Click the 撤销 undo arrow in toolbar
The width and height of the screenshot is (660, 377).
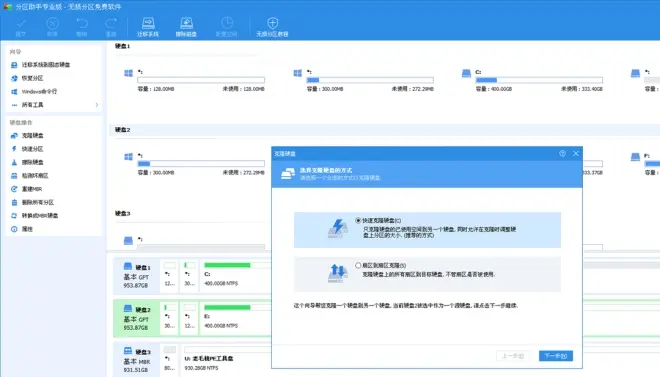[82, 24]
